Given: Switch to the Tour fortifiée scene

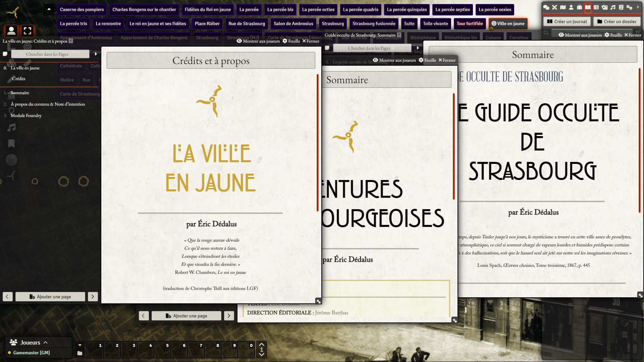Looking at the screenshot, I should coord(470,23).
